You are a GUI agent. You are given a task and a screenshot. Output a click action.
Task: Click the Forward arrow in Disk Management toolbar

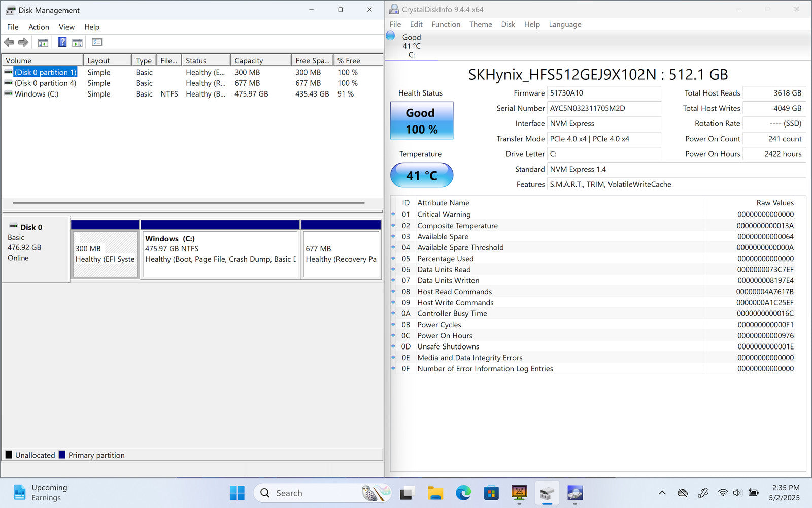coord(23,42)
